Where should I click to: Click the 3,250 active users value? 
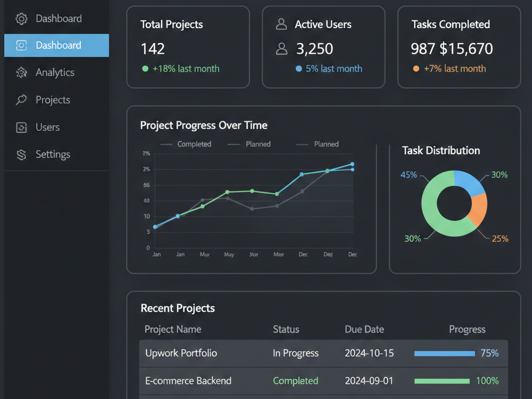314,49
